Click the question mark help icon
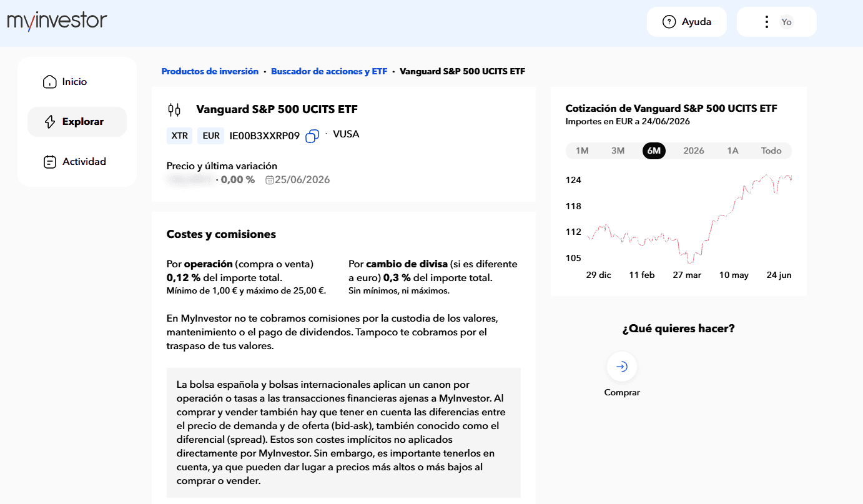863x504 pixels. 669,22
